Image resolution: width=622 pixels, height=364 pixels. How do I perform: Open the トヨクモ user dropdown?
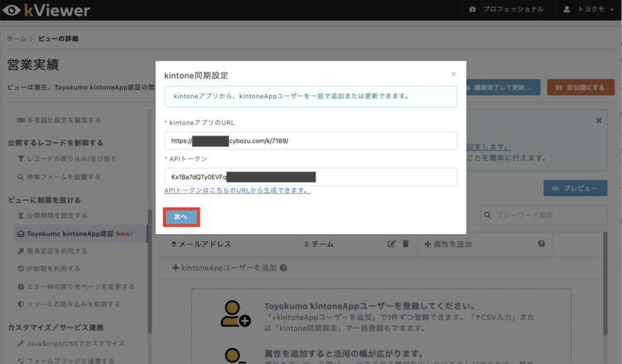coord(589,9)
